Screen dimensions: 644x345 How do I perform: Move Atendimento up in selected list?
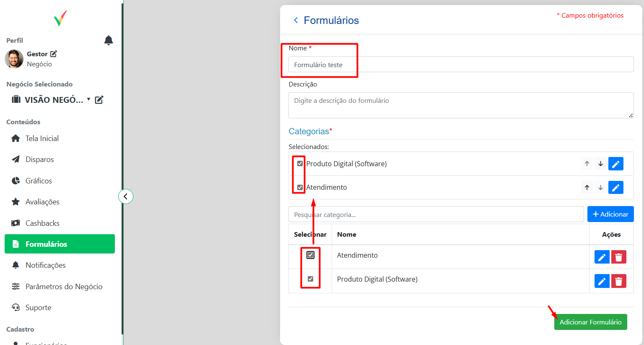tap(587, 188)
